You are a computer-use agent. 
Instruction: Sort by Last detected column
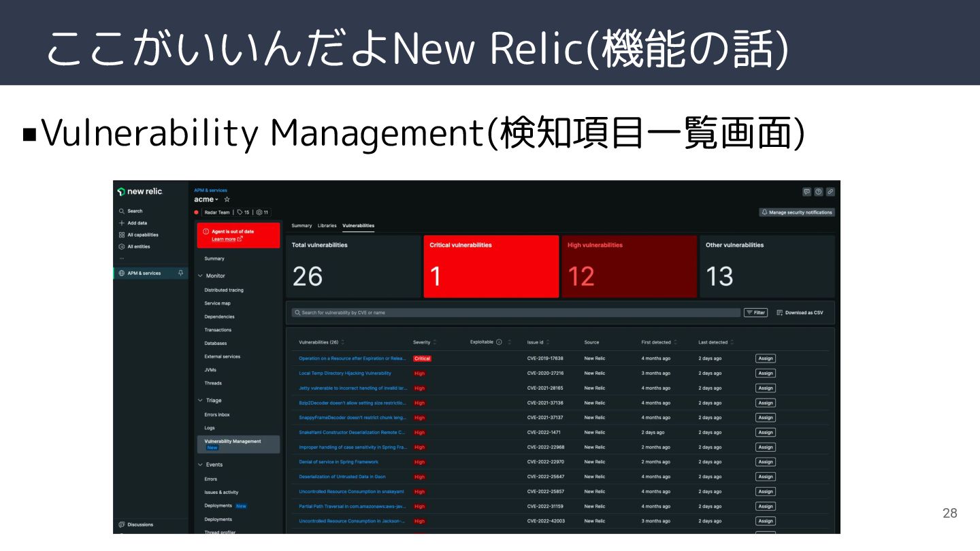(716, 342)
